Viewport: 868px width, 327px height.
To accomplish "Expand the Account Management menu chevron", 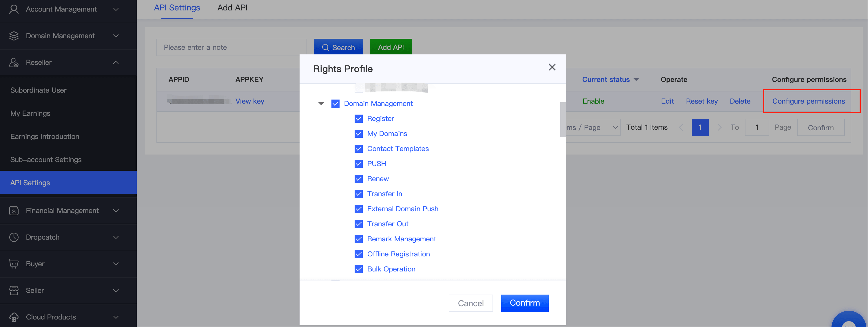I will [116, 9].
